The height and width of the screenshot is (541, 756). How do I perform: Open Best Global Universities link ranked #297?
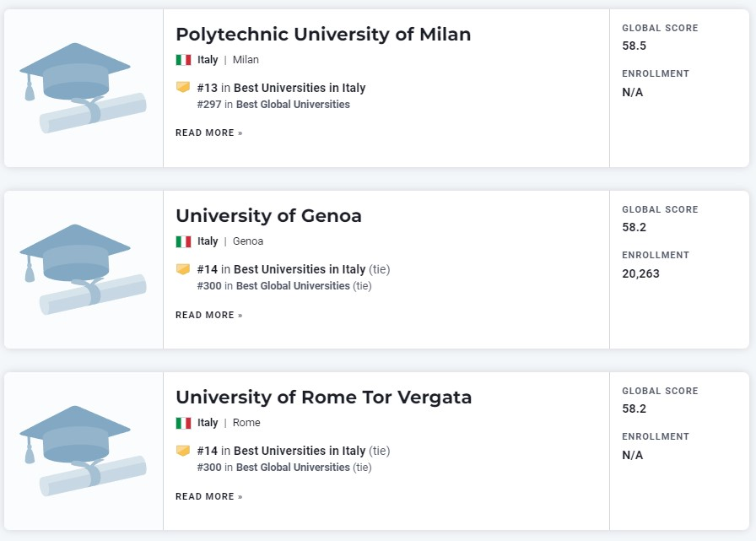(293, 104)
